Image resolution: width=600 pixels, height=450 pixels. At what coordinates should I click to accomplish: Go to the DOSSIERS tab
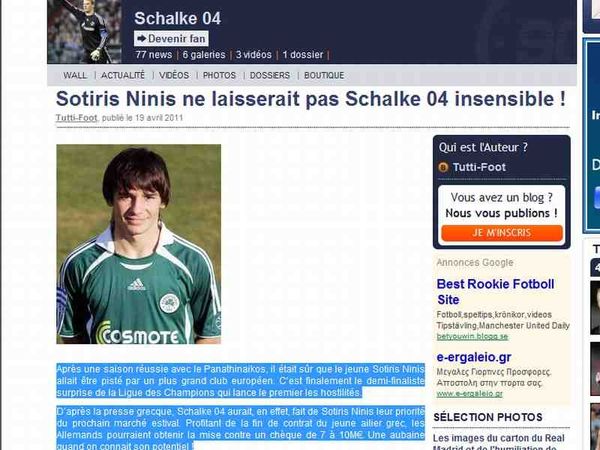pos(270,75)
